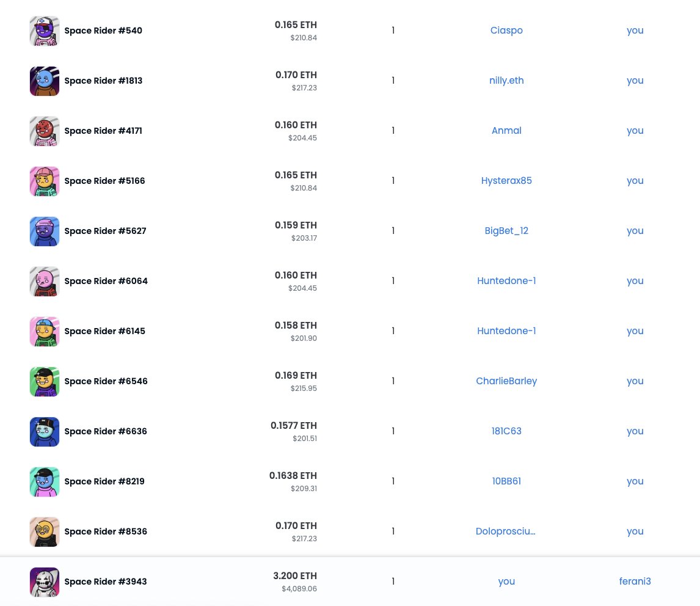Click the Space Rider #4171 title

[103, 131]
